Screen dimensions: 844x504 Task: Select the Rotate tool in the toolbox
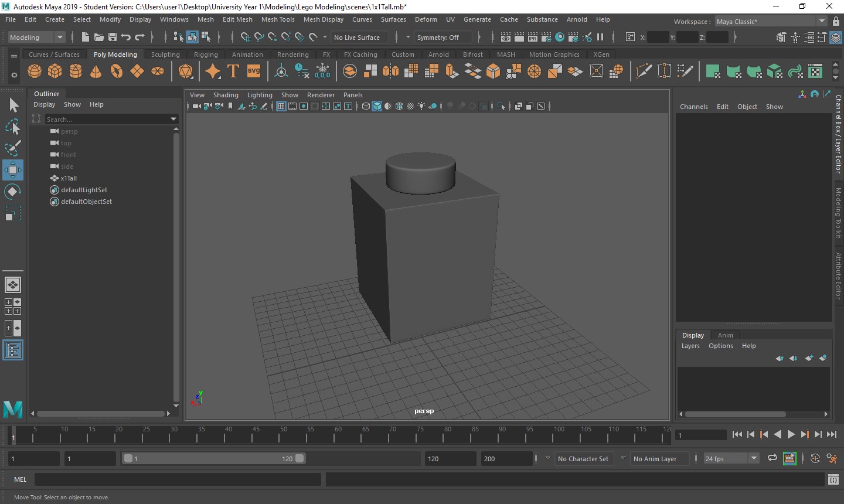[13, 192]
